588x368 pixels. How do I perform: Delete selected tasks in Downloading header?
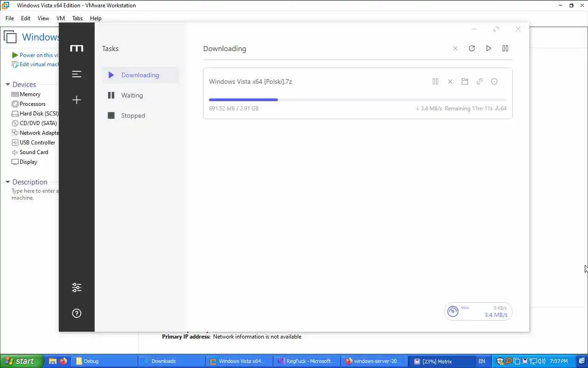click(x=455, y=48)
